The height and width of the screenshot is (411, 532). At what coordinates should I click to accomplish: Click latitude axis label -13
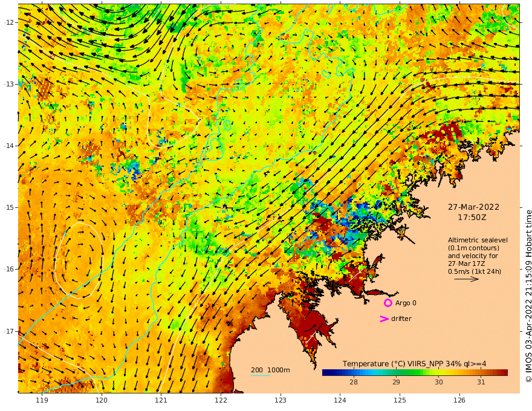(x=10, y=84)
